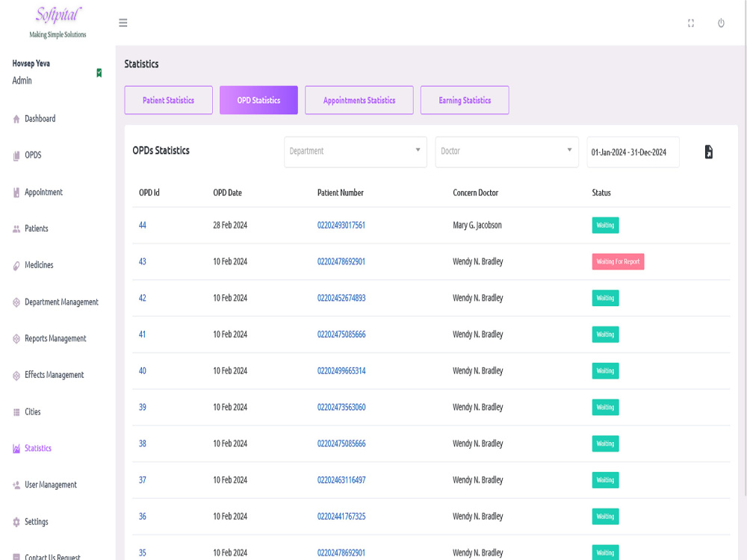Open User Management menu item
This screenshot has width=747, height=560.
coord(51,485)
